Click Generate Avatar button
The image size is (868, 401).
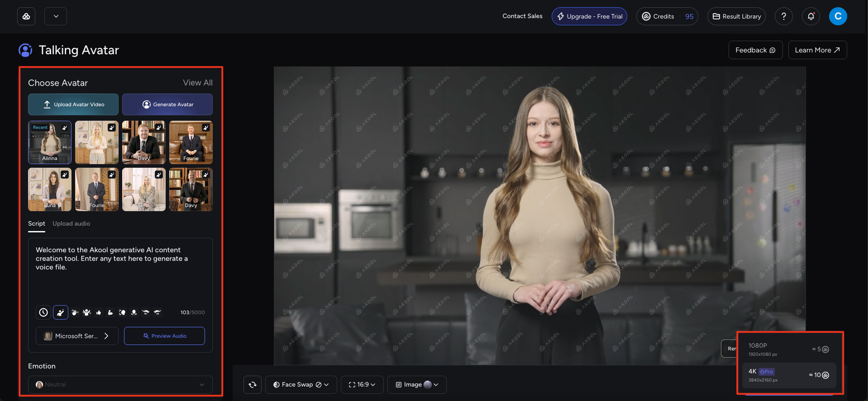[x=167, y=104]
